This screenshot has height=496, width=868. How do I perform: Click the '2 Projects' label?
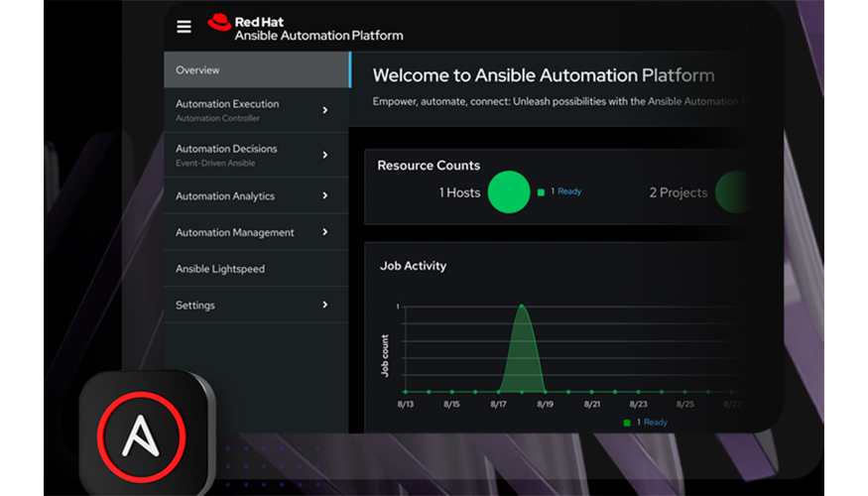678,192
